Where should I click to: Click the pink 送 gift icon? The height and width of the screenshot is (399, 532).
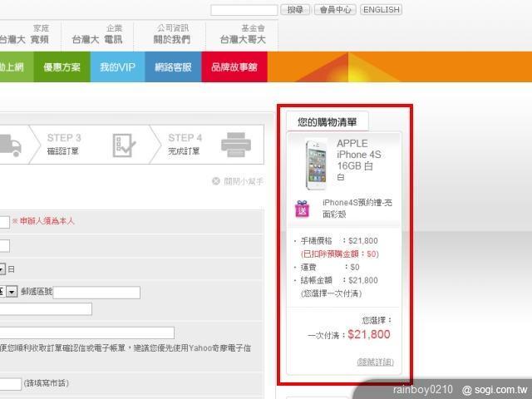(x=302, y=209)
